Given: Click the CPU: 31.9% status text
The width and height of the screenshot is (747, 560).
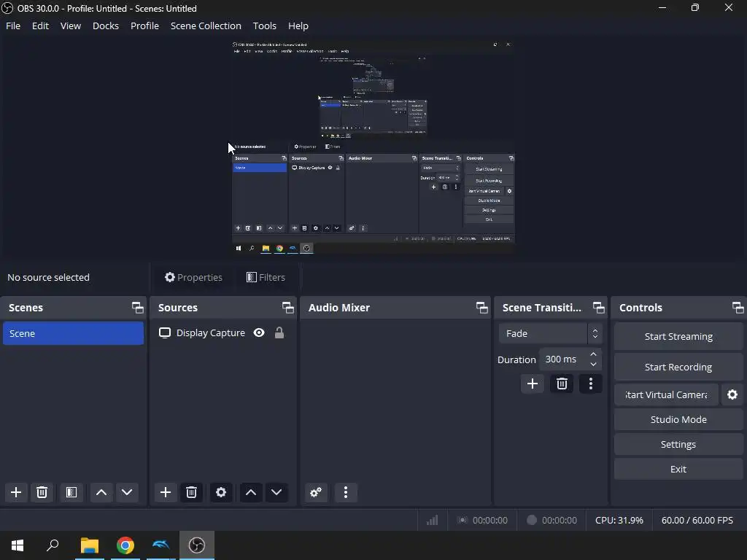Looking at the screenshot, I should click(619, 520).
